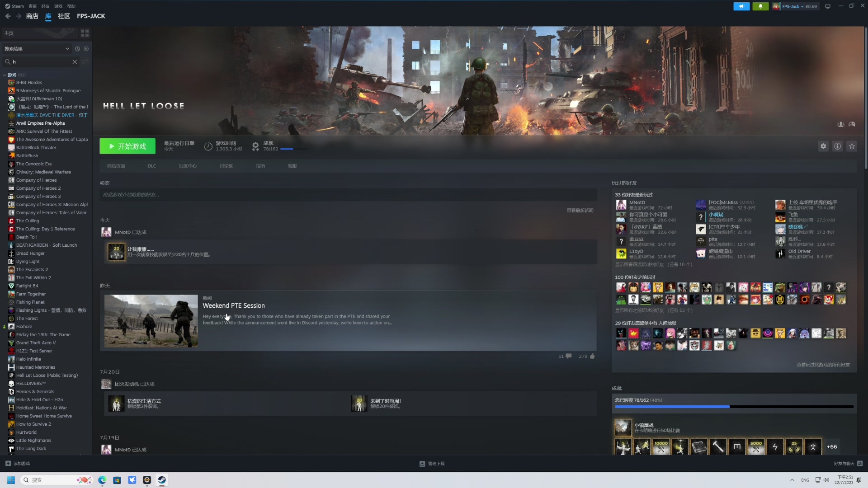Open Microsoft Edge from taskbar
Screen dimensions: 868x488
pyautogui.click(x=102, y=480)
